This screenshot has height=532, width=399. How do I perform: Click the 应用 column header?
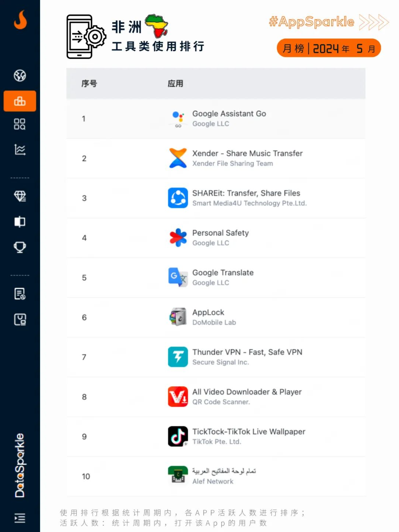175,84
